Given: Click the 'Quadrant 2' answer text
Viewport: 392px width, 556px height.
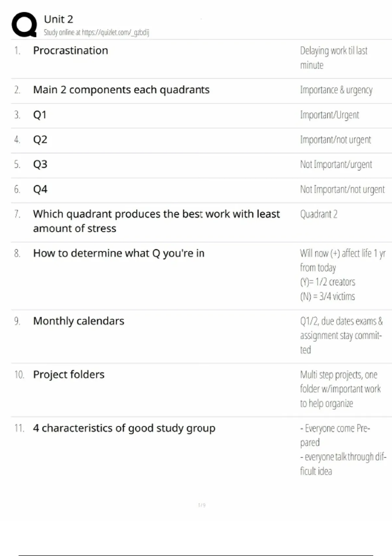Looking at the screenshot, I should click(318, 214).
